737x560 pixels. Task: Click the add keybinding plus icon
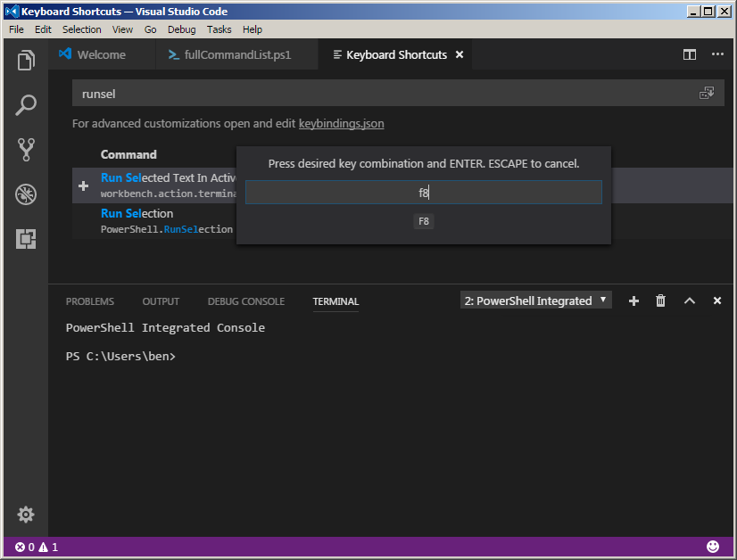pyautogui.click(x=84, y=186)
